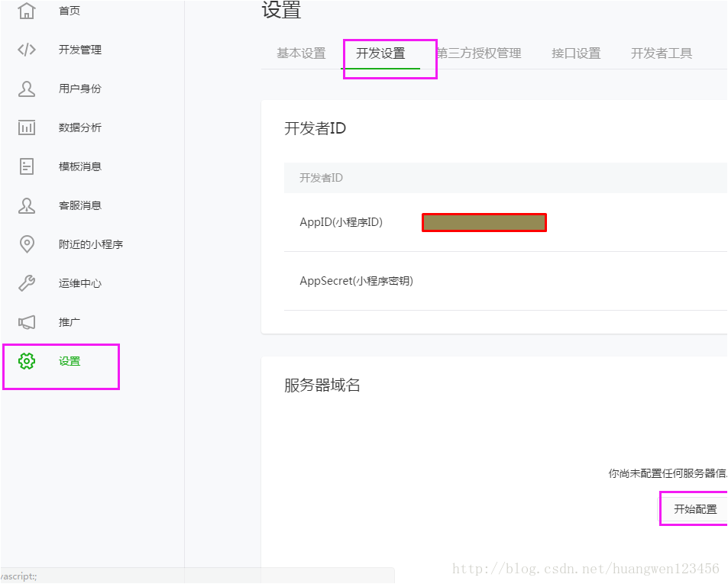
Task: Click the wrench icon for 运维中心
Action: coord(27,283)
